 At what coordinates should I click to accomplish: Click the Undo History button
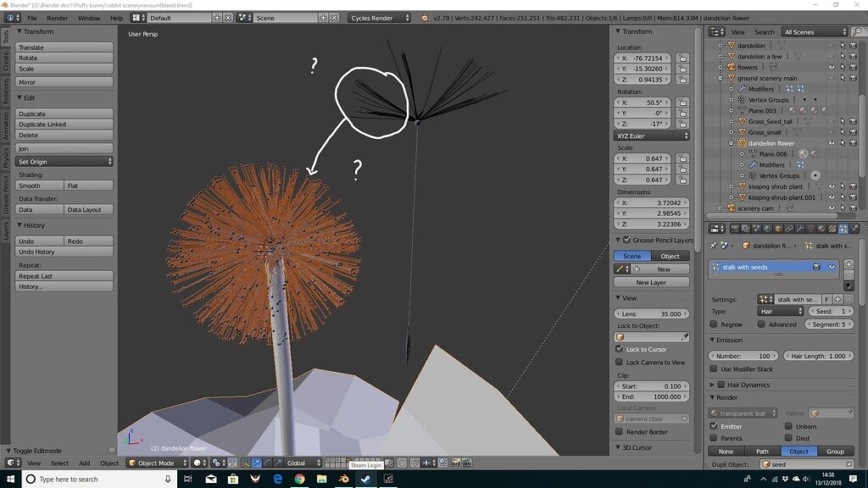click(39, 252)
